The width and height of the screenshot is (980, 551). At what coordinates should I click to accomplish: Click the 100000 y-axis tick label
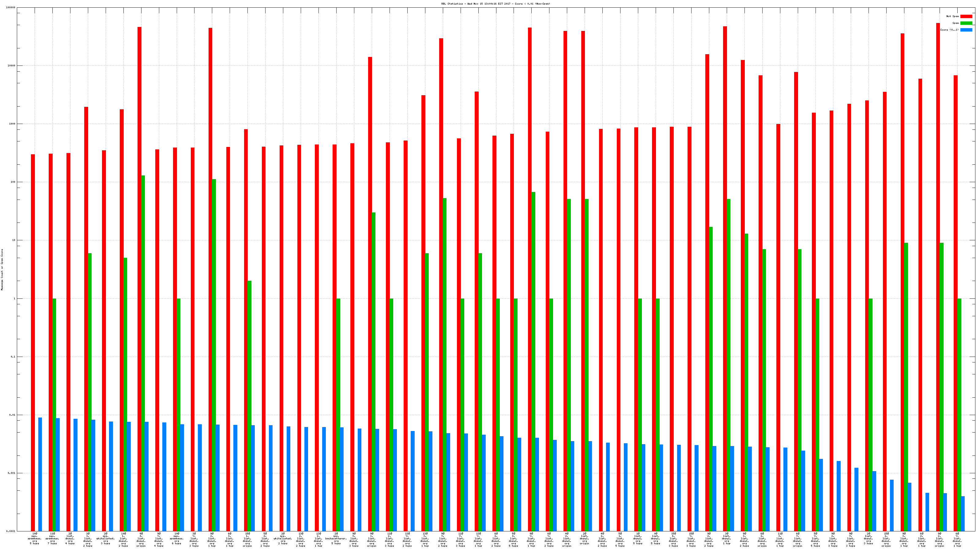tap(11, 8)
